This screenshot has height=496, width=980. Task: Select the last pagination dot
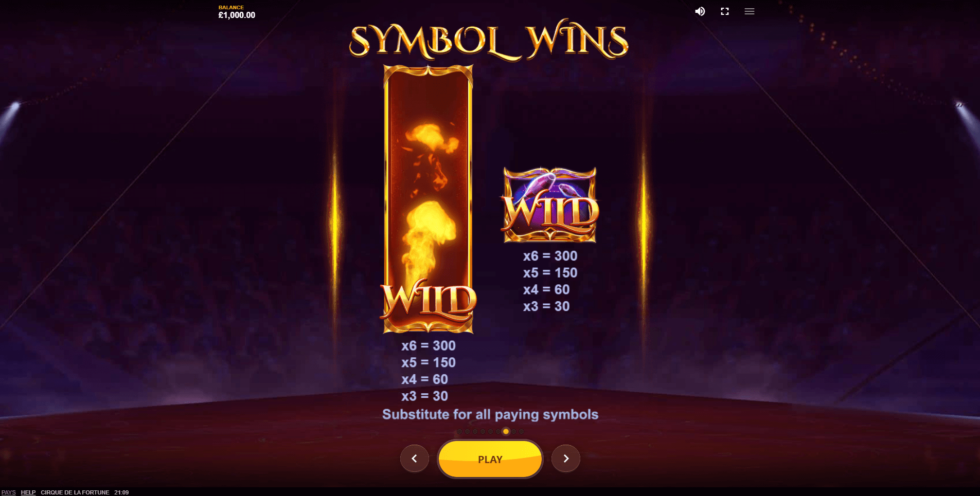tap(521, 432)
